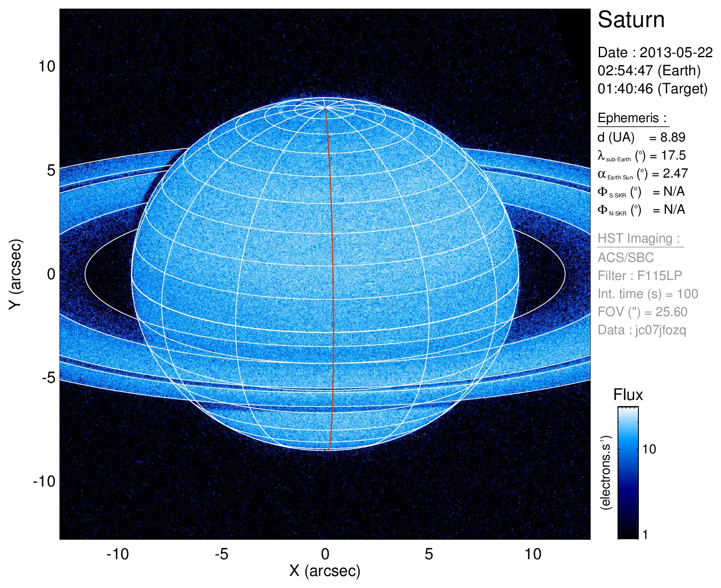Click the underlined Ephemeris heading

coord(632,118)
